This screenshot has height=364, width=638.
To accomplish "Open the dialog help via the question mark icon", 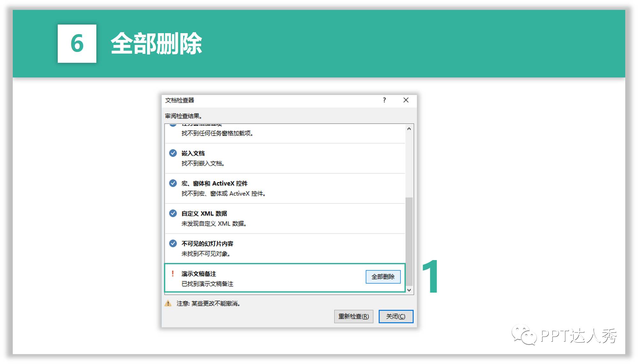I will pyautogui.click(x=384, y=100).
